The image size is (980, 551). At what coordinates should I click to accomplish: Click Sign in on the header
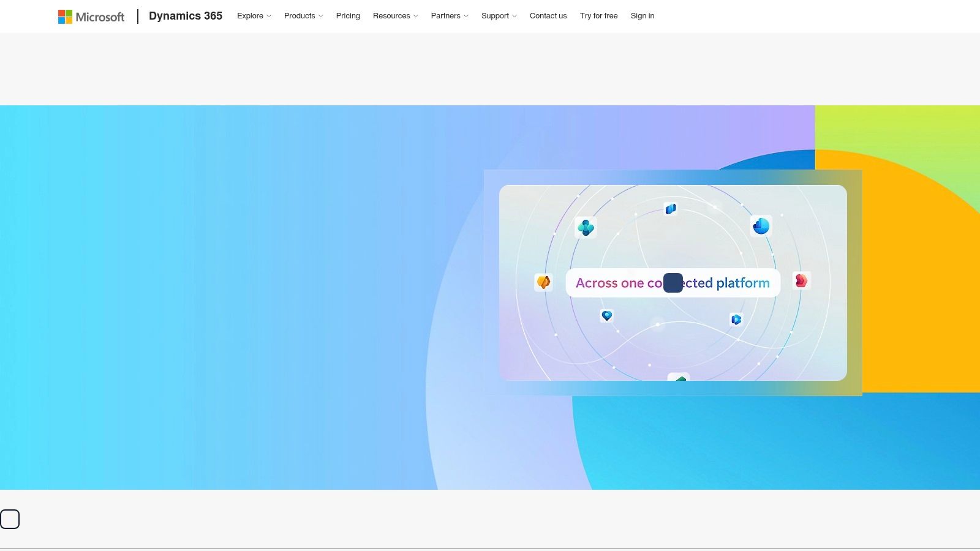point(643,16)
